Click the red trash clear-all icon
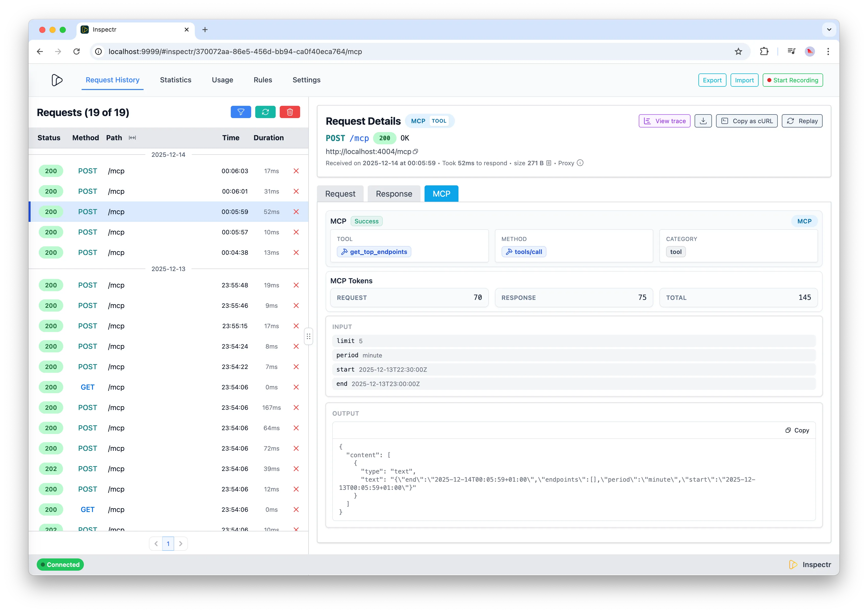868x613 pixels. [x=290, y=112]
